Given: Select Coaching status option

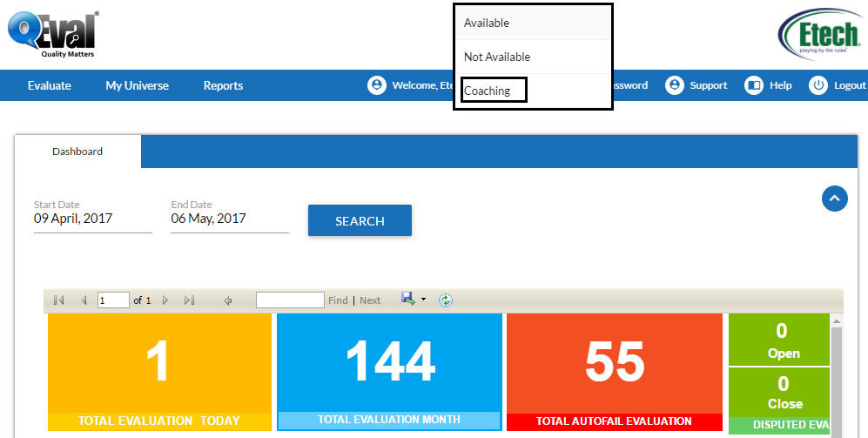Looking at the screenshot, I should (533, 91).
